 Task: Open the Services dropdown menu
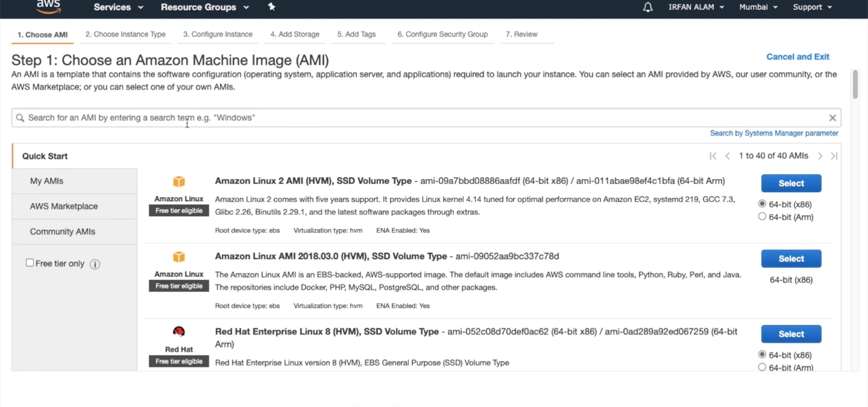point(118,7)
